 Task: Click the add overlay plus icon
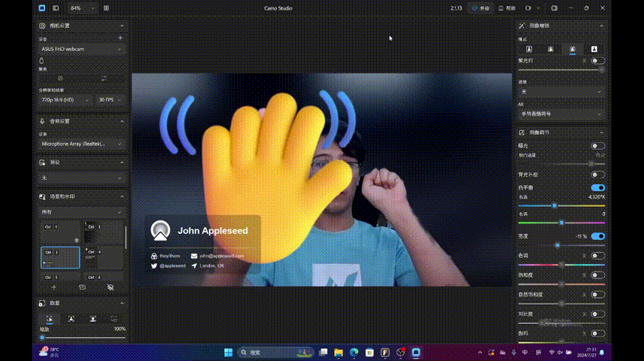point(53,287)
